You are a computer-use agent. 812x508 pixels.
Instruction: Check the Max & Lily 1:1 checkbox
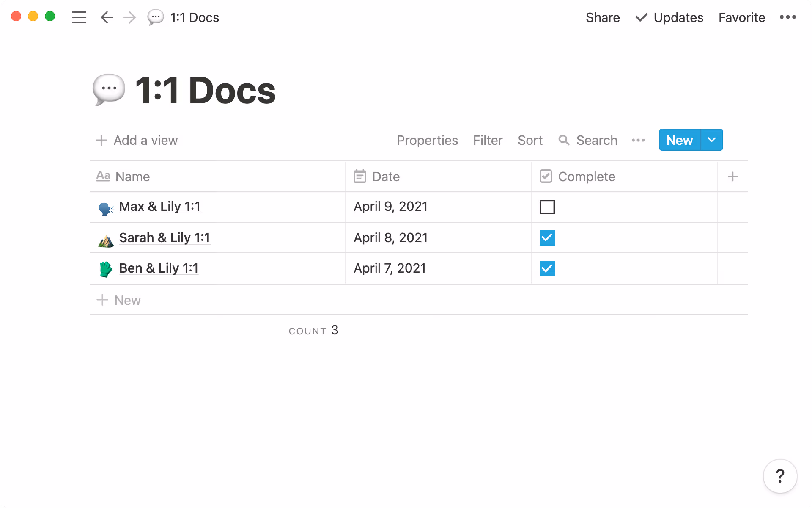(547, 207)
